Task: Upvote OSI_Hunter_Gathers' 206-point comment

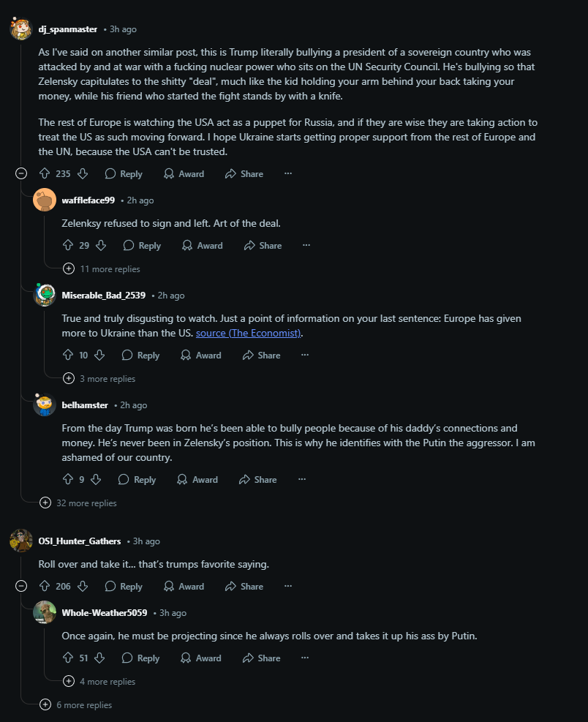Action: [45, 586]
